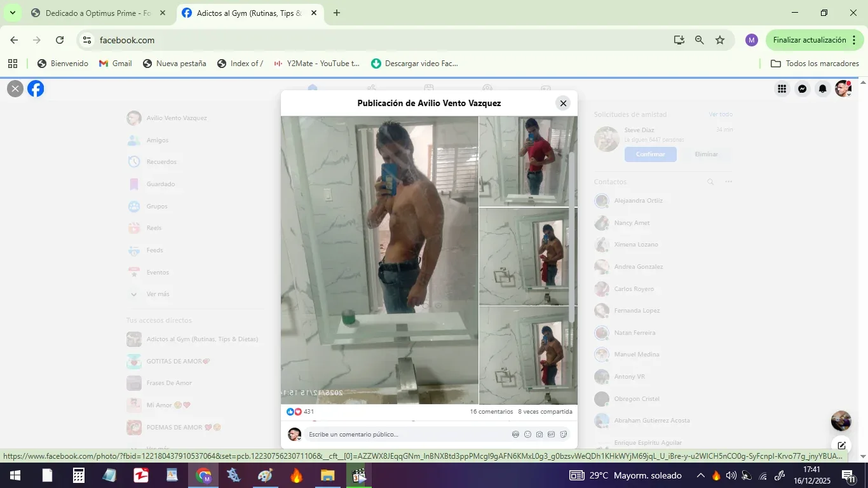Close the post dialog with X button
The image size is (868, 488).
click(563, 104)
